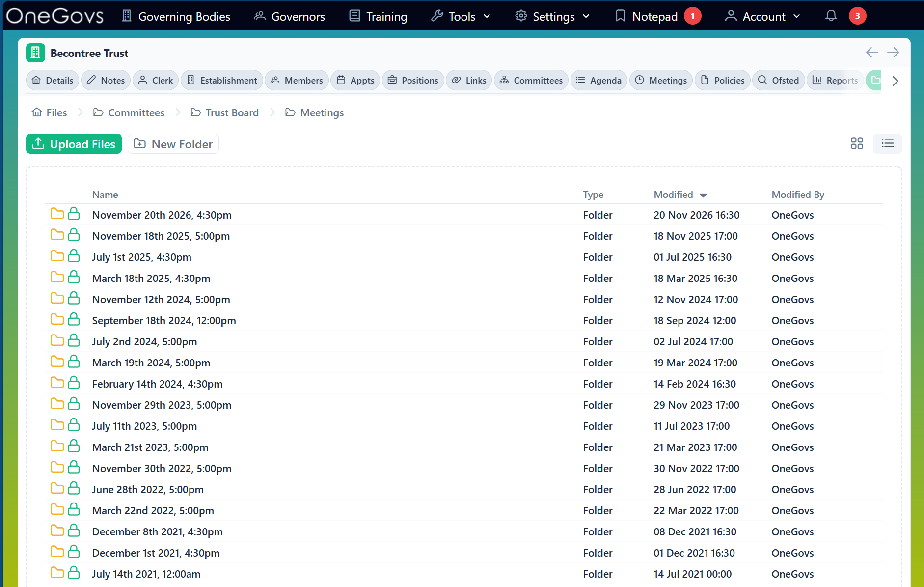Viewport: 924px width, 587px height.
Task: Go to Committees breadcrumb
Action: [129, 112]
